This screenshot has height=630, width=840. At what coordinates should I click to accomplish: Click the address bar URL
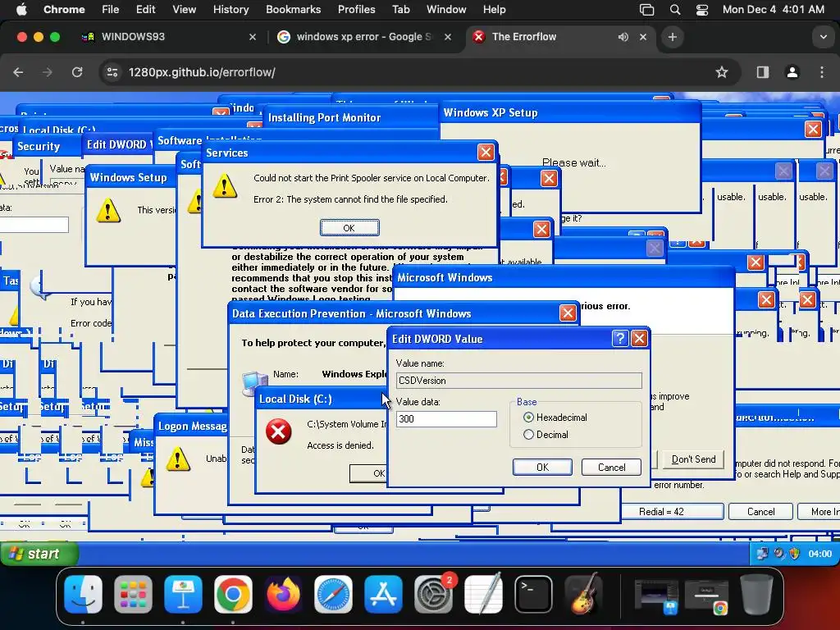202,72
